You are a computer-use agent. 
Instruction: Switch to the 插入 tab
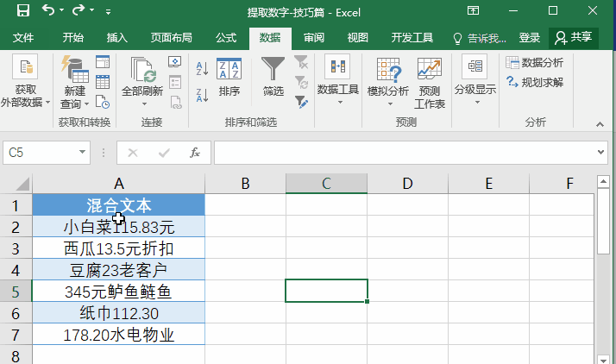tap(117, 38)
